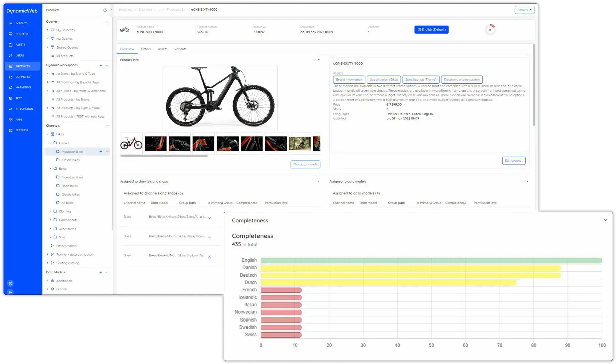Expand All Bikes - by Brand & Type
The height and width of the screenshot is (364, 616).
tap(48, 74)
